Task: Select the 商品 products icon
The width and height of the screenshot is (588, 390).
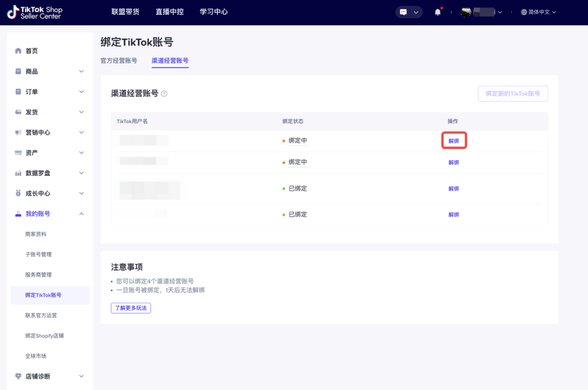Action: coord(17,71)
